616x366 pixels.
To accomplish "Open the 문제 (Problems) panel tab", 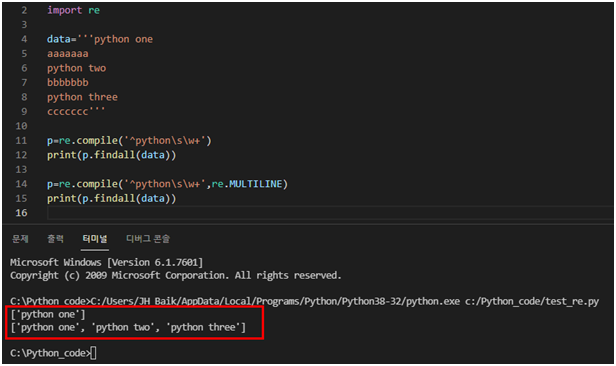I will 20,238.
